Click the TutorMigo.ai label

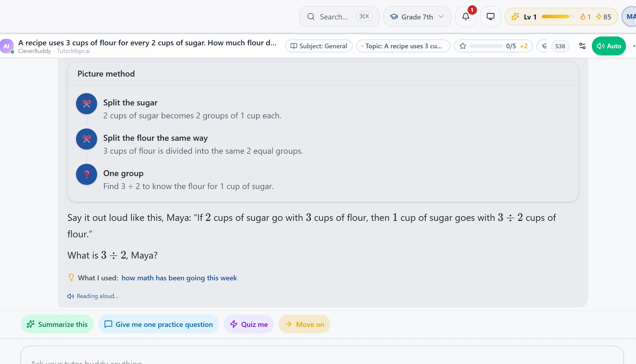click(x=73, y=51)
